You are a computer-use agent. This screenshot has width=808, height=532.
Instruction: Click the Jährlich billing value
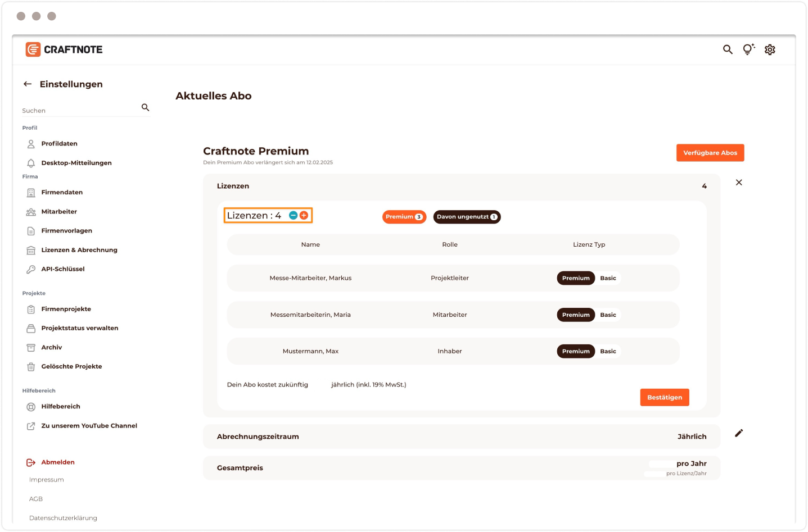(x=692, y=436)
